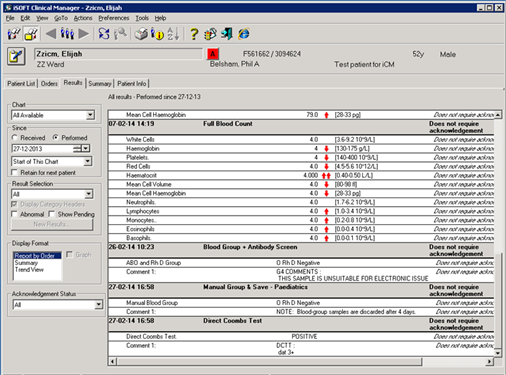Tick the Retain for next patient checkbox
The width and height of the screenshot is (506, 375).
point(14,172)
